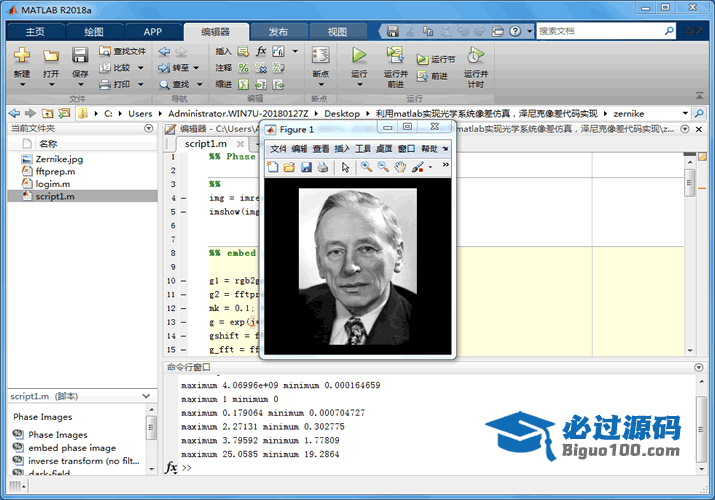Open the command window actions menu
715x500 pixels.
pyautogui.click(x=699, y=367)
